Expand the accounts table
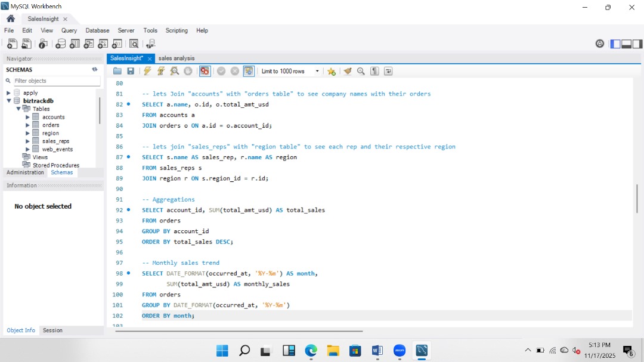Image resolution: width=644 pixels, height=362 pixels. pos(27,117)
